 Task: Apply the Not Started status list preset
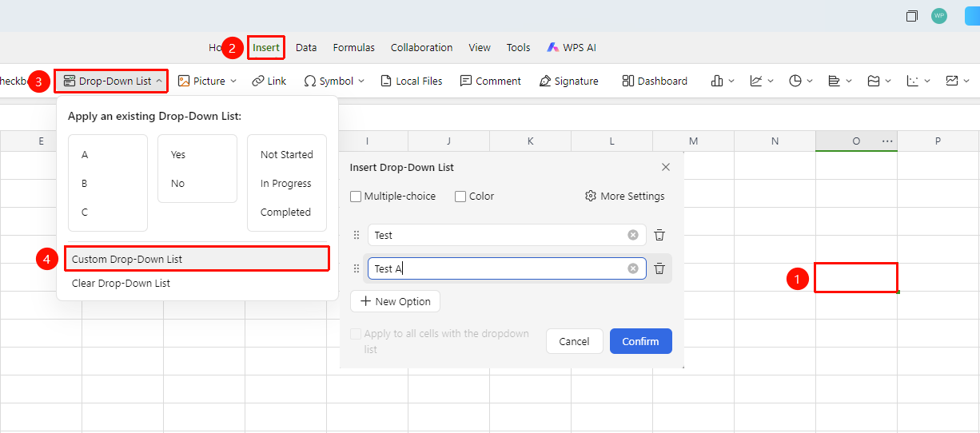pos(287,183)
